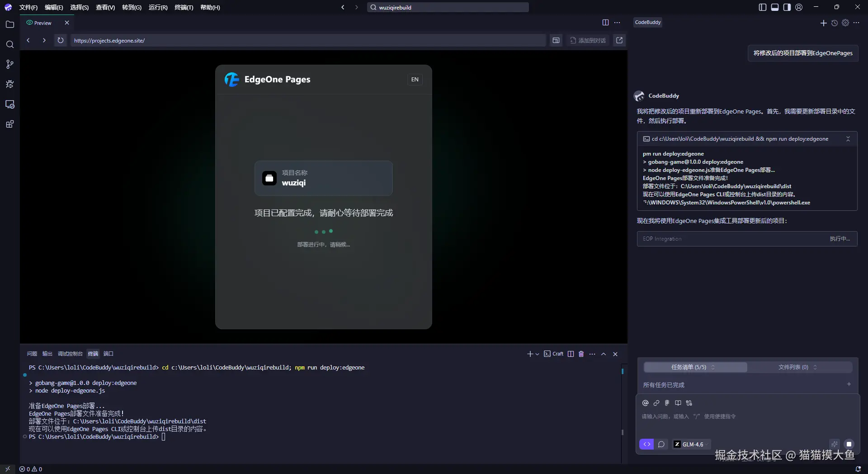Open the Explorer folder icon in activity bar

10,24
